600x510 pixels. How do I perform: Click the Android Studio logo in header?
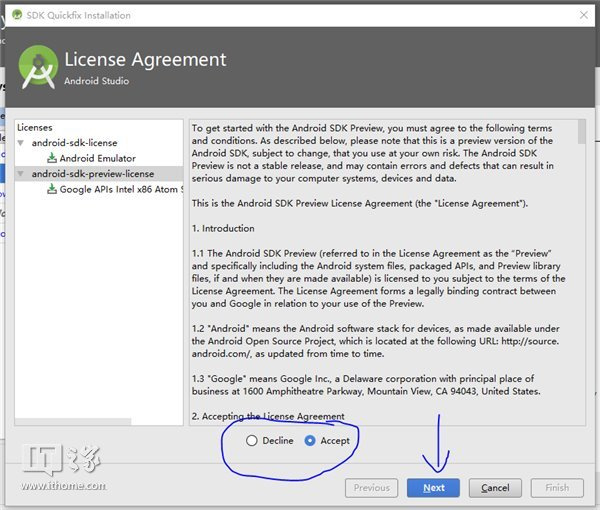pos(37,67)
